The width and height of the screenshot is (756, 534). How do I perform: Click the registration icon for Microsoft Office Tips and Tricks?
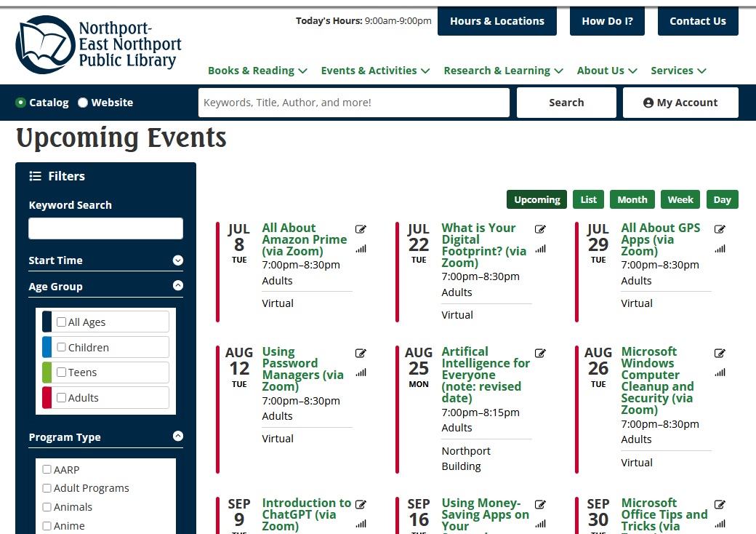[720, 505]
